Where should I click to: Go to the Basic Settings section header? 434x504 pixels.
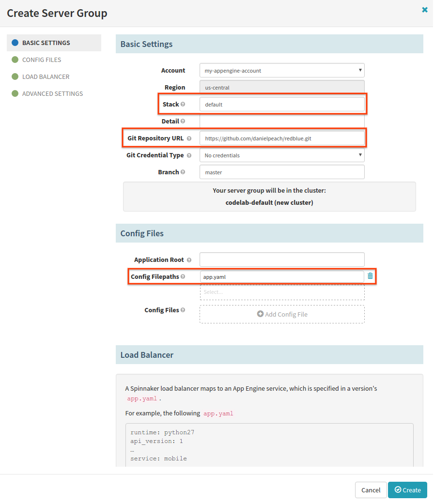[146, 44]
